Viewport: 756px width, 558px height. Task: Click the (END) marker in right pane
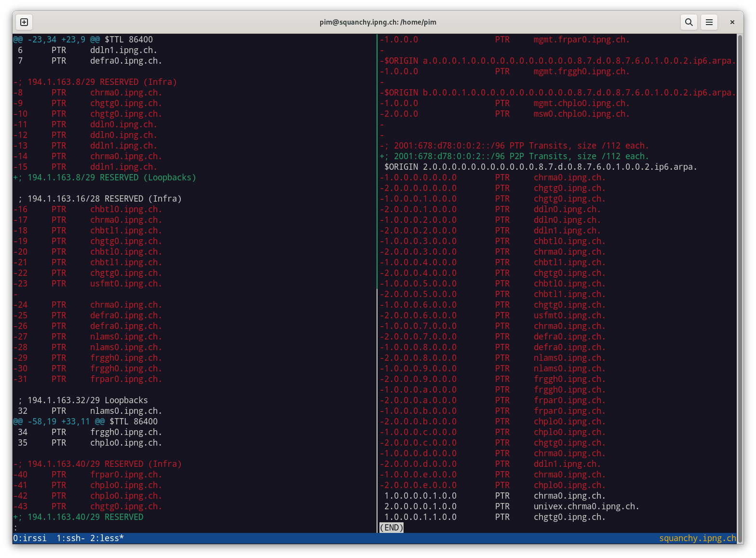point(391,528)
